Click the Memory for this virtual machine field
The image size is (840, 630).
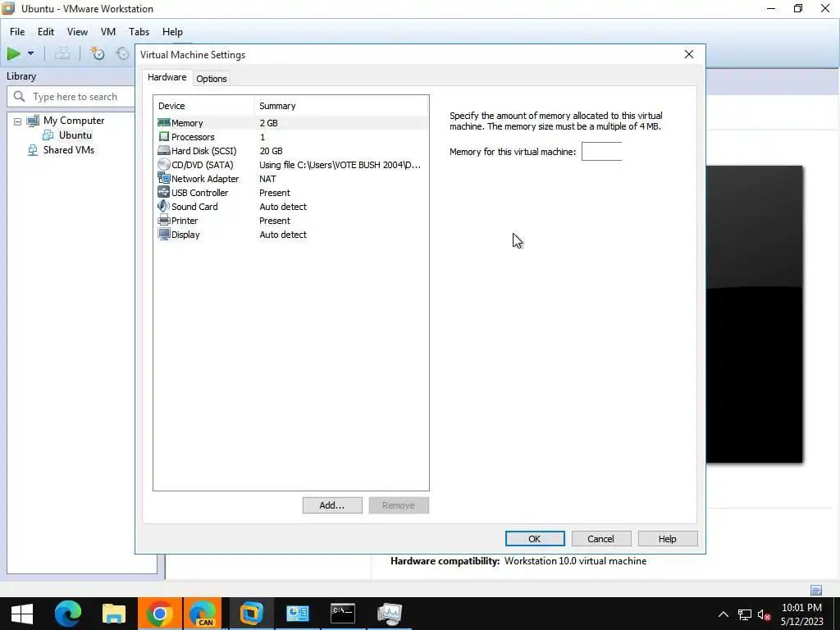pos(601,152)
